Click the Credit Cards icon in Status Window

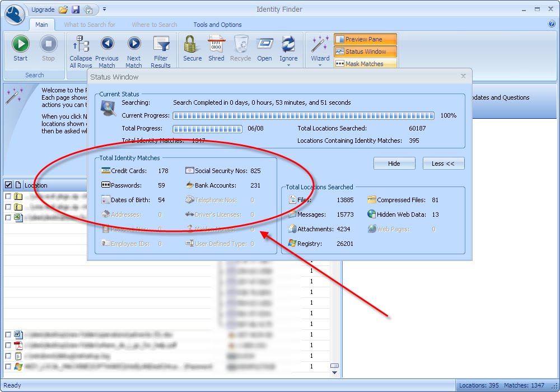click(105, 171)
